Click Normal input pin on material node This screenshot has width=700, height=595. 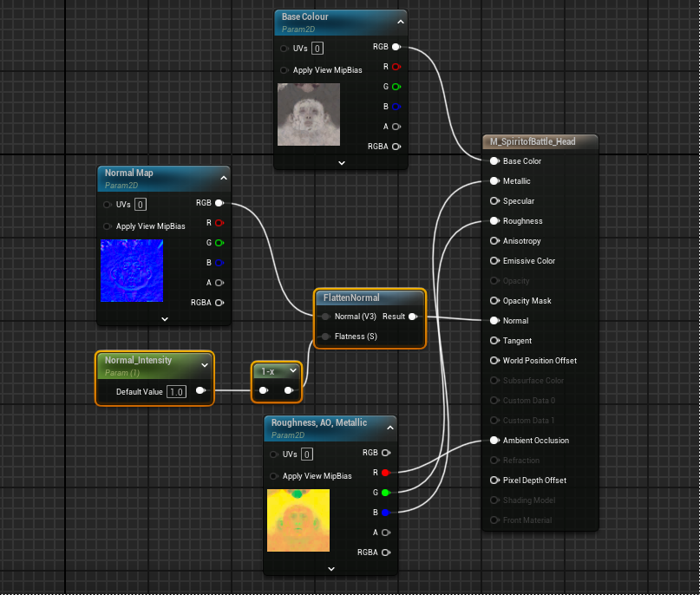coord(494,321)
